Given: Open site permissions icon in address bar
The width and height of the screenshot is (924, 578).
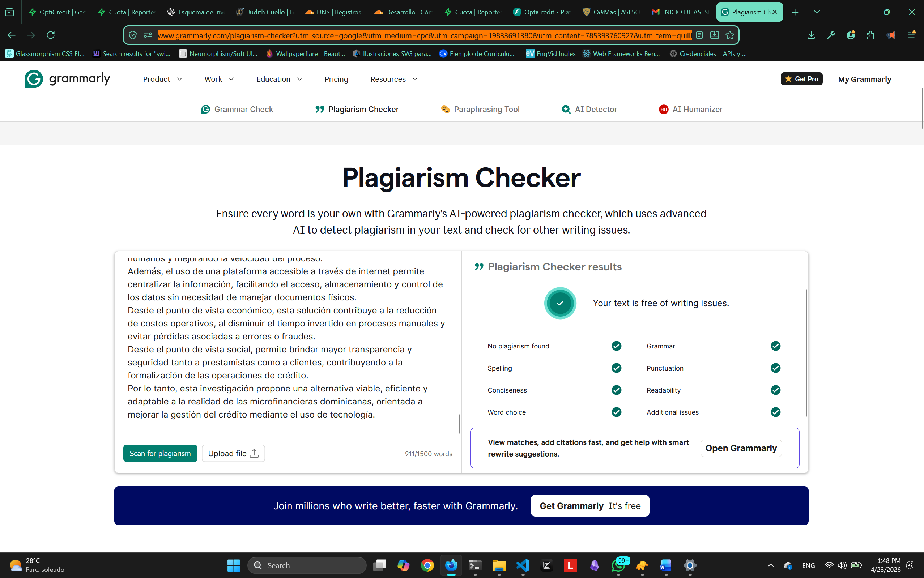Looking at the screenshot, I should pos(148,35).
